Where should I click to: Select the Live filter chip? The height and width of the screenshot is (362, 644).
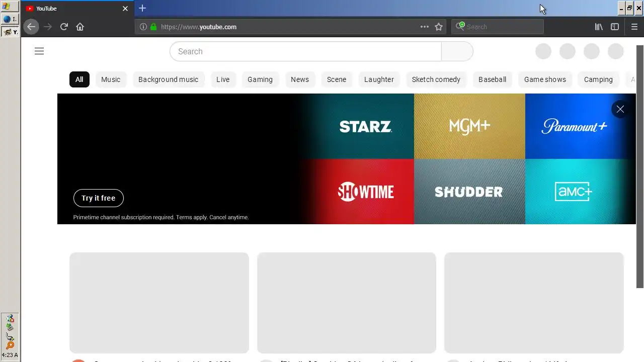223,79
